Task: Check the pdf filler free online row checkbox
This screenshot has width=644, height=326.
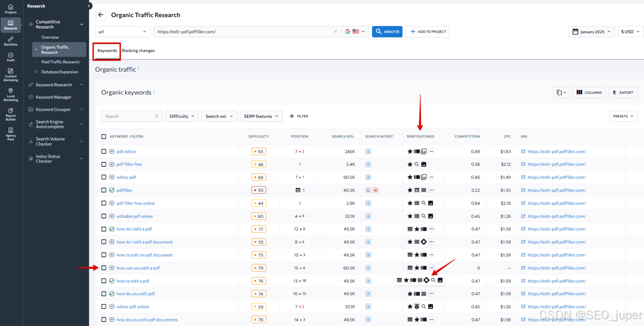Action: (x=104, y=203)
